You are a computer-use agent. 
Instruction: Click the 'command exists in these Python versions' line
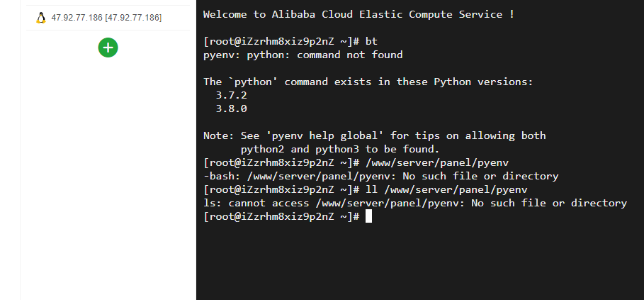click(x=368, y=82)
